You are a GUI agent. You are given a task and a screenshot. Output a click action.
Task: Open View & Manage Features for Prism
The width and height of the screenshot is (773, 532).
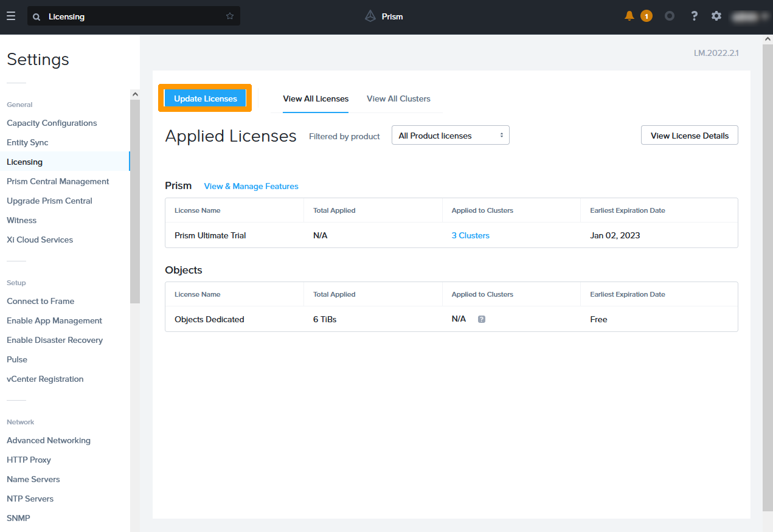pyautogui.click(x=251, y=186)
